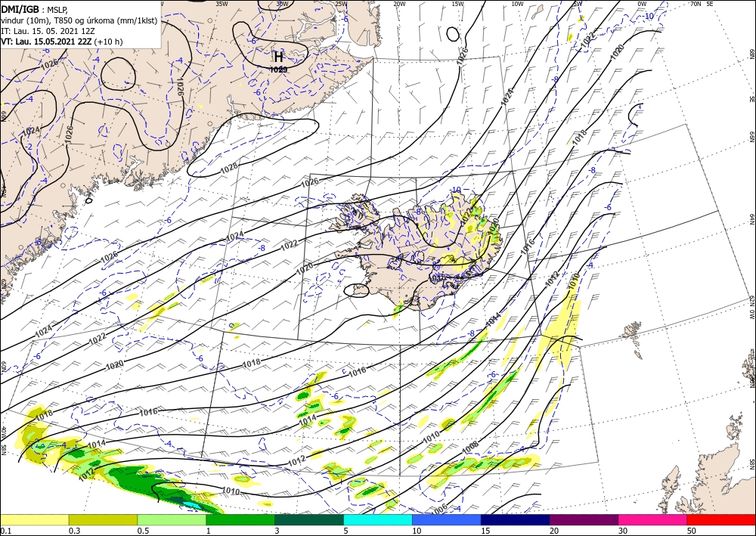Click the '20W' longitude label

coord(399,4)
